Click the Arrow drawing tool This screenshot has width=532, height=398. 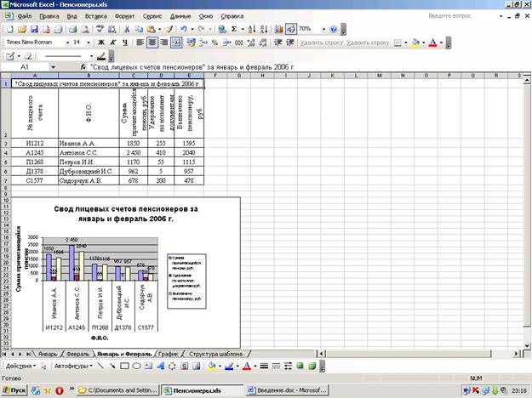tap(112, 365)
